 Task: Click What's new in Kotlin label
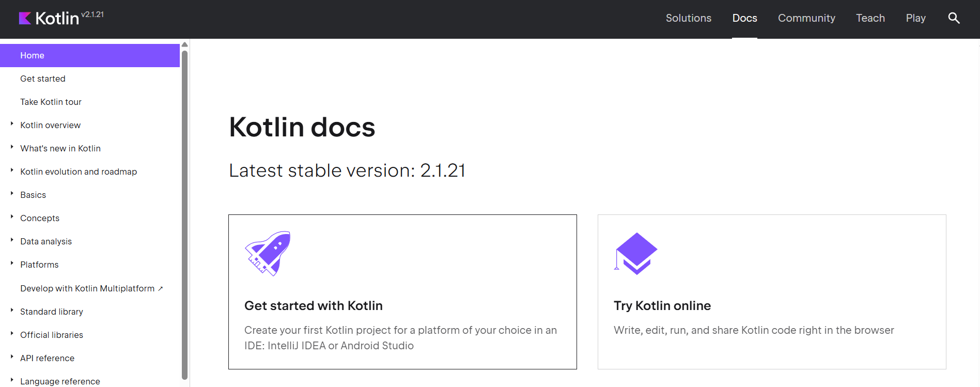60,148
